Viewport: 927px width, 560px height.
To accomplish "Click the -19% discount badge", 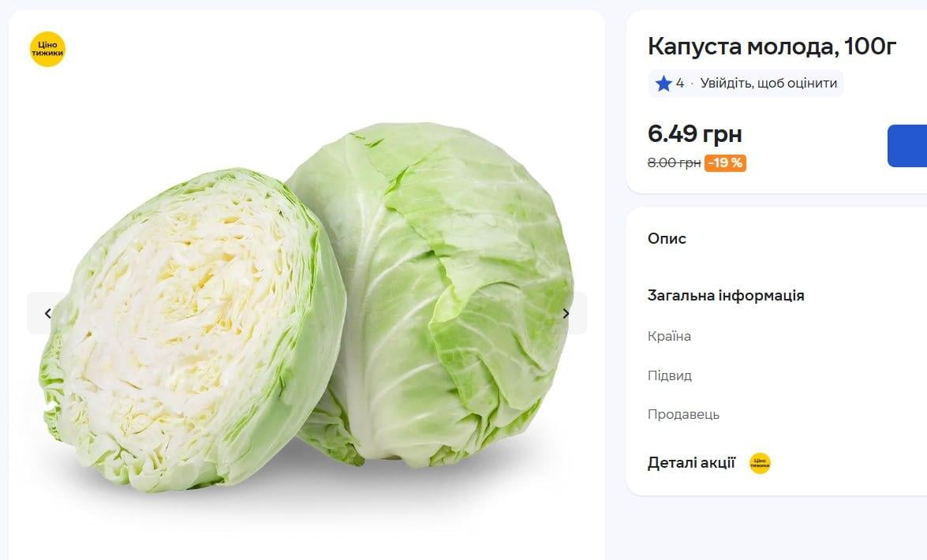I will (724, 163).
